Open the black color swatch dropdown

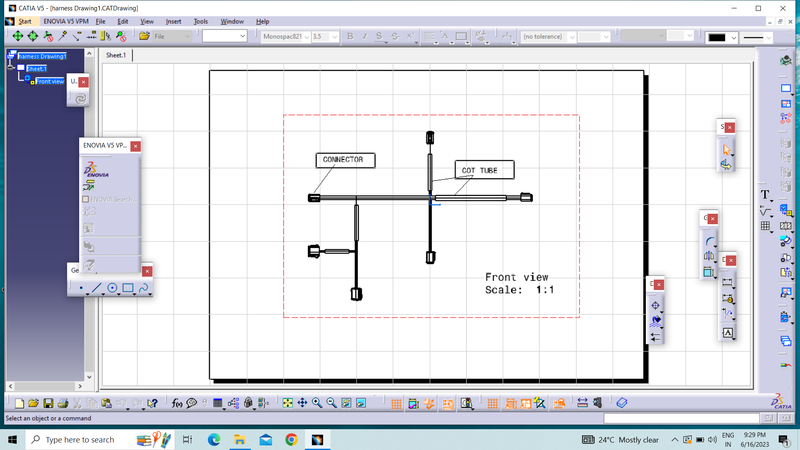[733, 37]
